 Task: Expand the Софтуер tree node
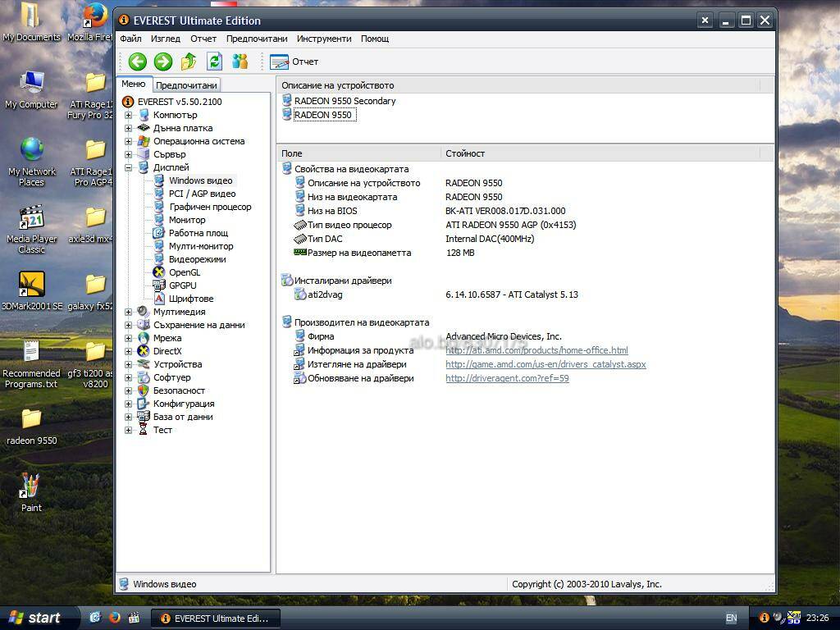pyautogui.click(x=129, y=377)
